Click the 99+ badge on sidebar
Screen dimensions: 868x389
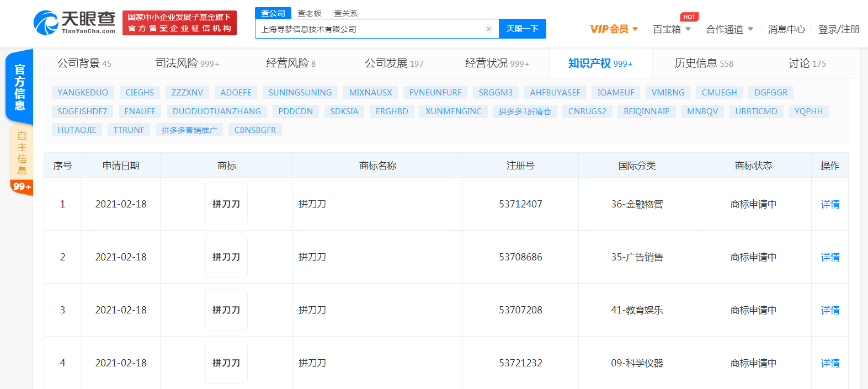(22, 186)
